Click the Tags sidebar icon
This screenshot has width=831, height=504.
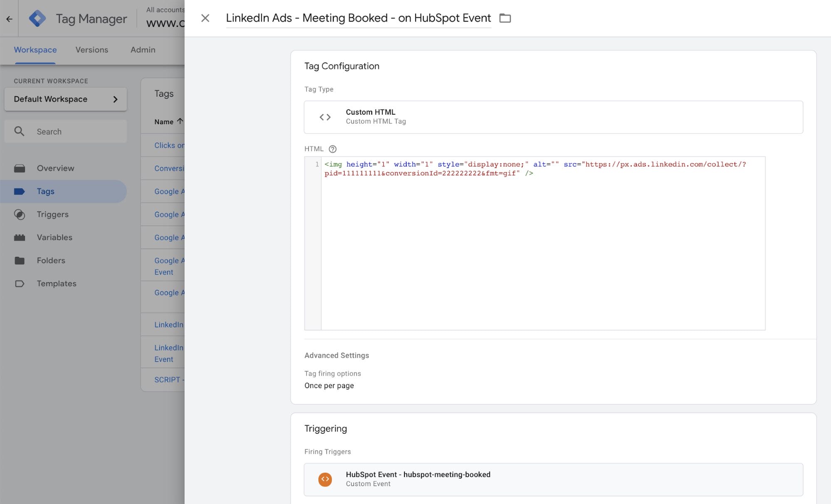coord(20,192)
